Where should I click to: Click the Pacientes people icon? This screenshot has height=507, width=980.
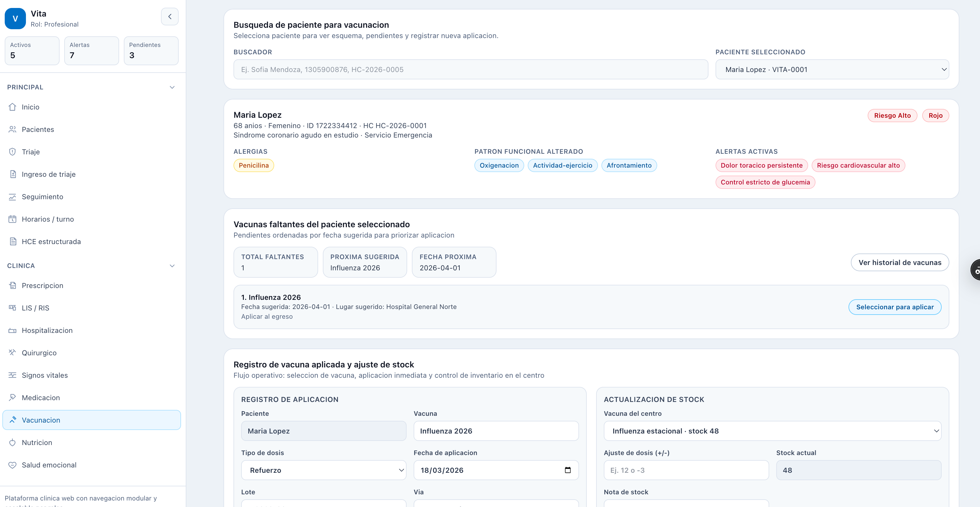click(13, 130)
